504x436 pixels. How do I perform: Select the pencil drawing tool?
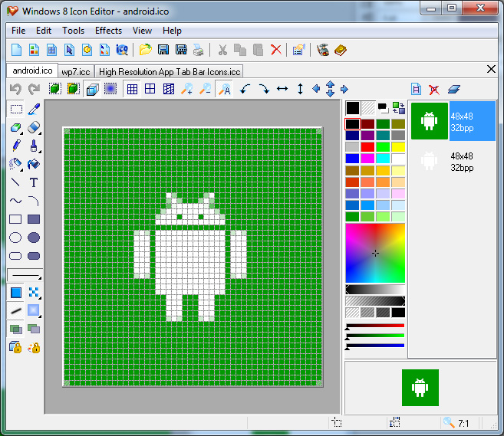pos(16,146)
